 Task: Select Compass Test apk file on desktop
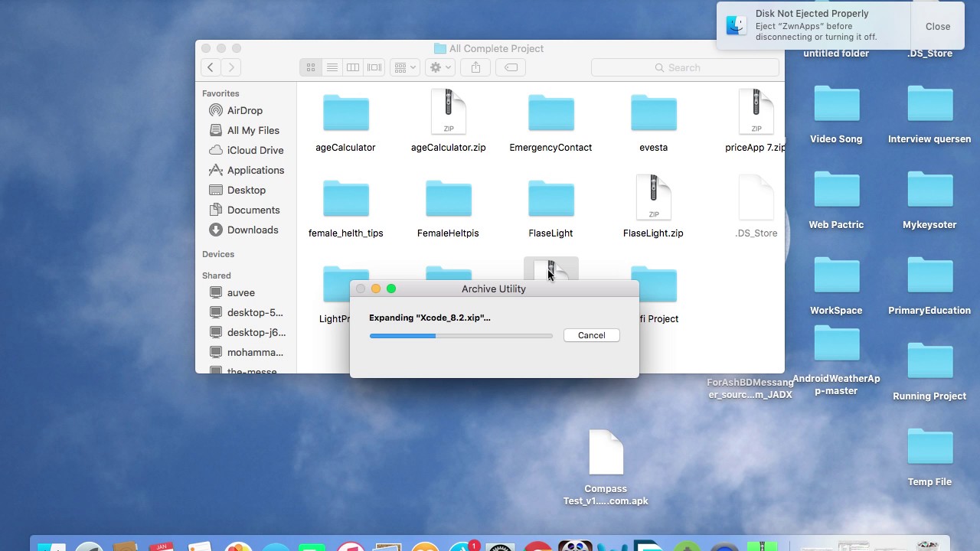click(x=606, y=452)
